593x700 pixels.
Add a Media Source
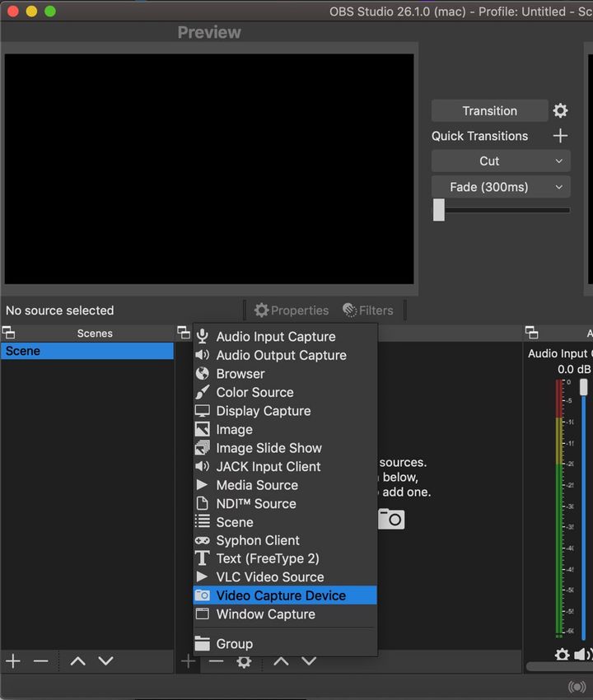pos(285,485)
